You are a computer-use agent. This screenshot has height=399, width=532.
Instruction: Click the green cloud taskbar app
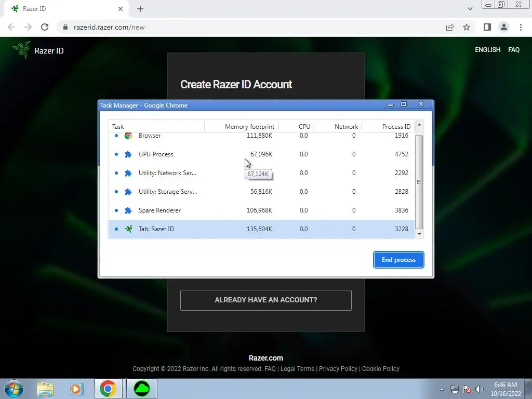(x=142, y=389)
